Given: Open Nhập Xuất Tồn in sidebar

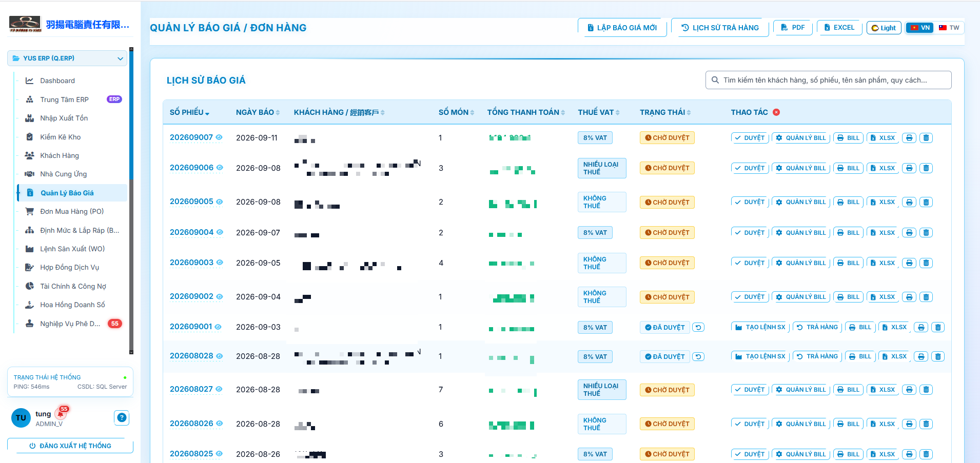Looking at the screenshot, I should [x=64, y=118].
